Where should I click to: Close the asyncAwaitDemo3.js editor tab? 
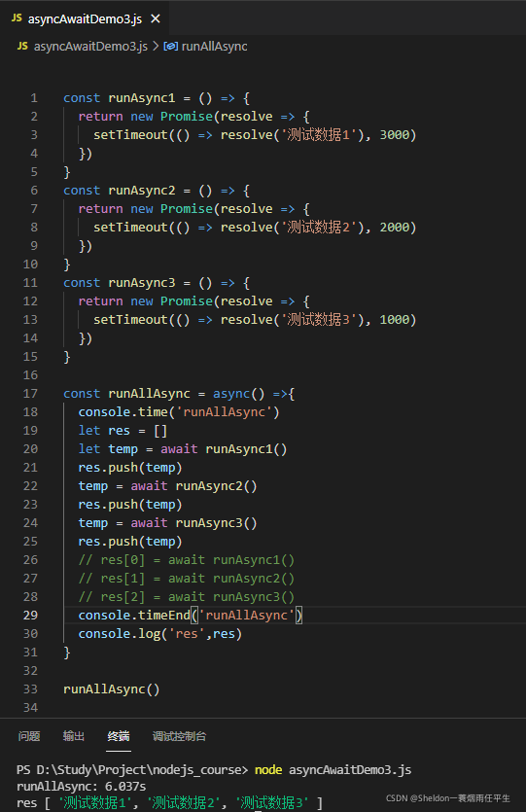pyautogui.click(x=156, y=19)
